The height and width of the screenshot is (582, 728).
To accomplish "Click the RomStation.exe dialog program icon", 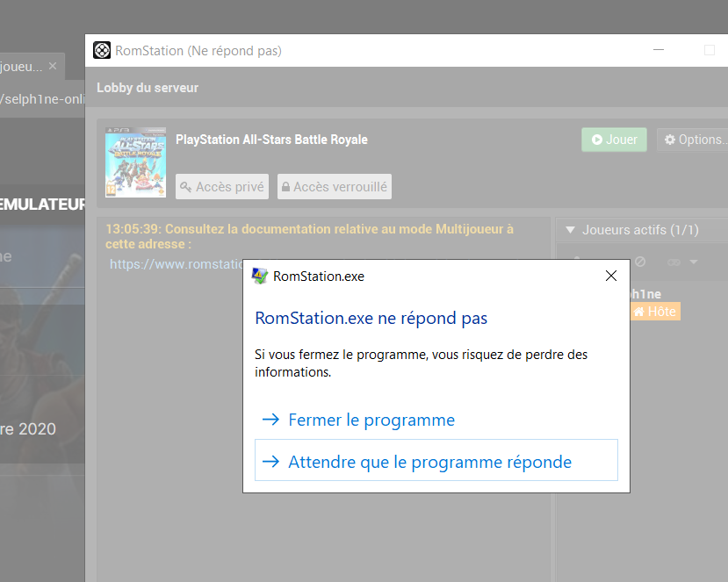I will pos(260,277).
